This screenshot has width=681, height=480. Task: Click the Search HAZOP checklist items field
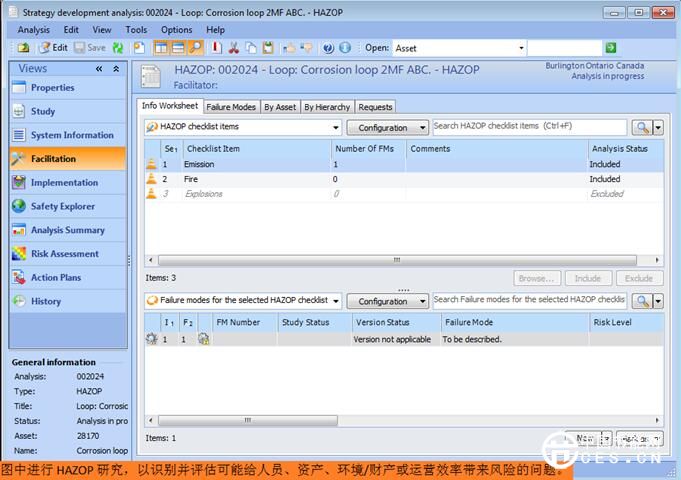pyautogui.click(x=529, y=127)
